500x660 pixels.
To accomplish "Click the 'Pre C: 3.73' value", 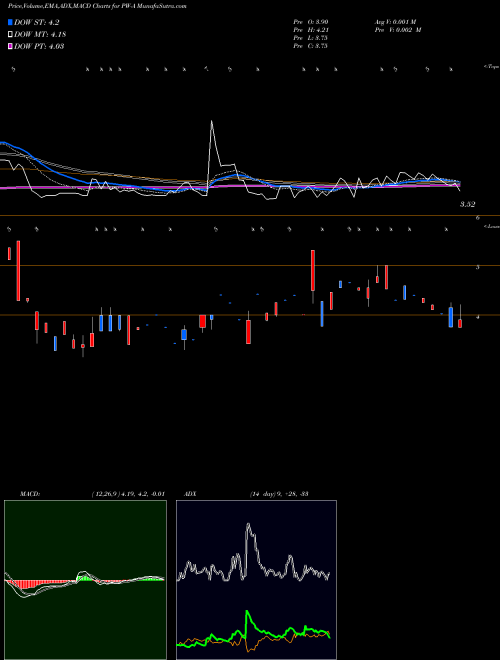I will tap(311, 45).
